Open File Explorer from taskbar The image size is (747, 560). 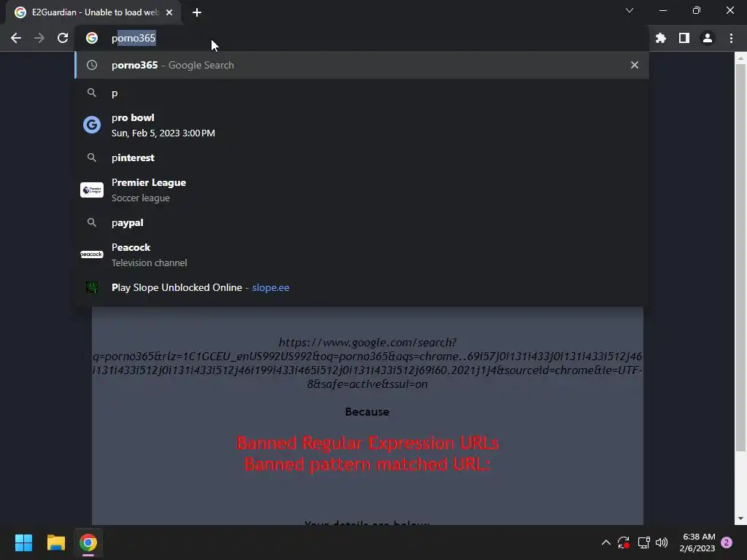coord(55,542)
